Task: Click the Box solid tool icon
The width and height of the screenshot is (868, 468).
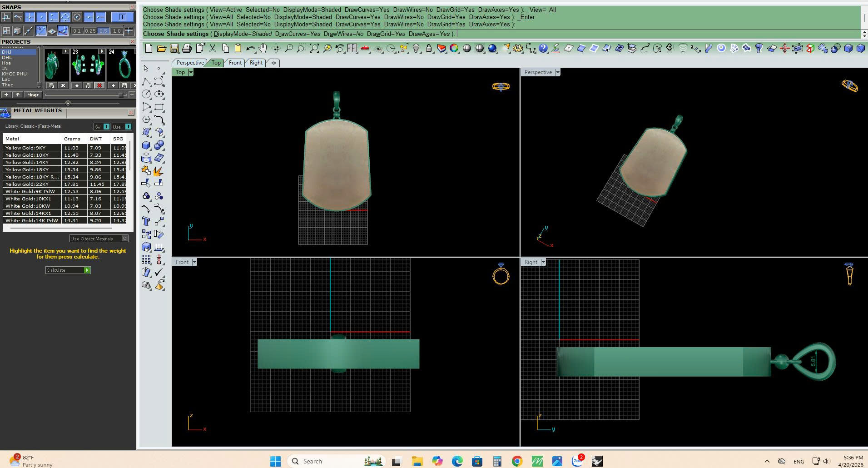Action: (x=146, y=145)
